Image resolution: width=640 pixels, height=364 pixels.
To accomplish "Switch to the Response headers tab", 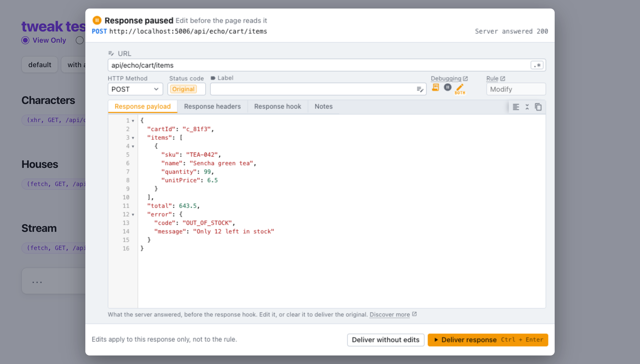I will (212, 106).
